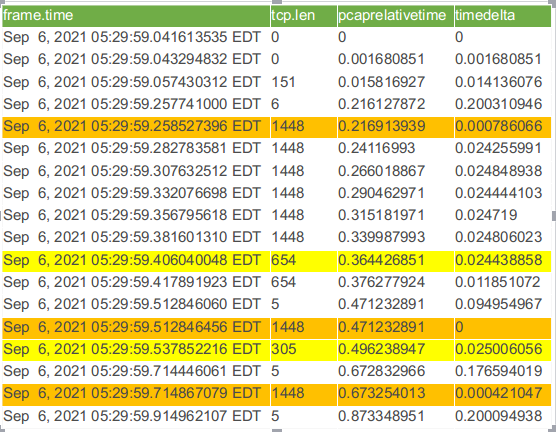Click frame time cell 05:29:59.381601310
The height and width of the screenshot is (432, 556).
[136, 237]
